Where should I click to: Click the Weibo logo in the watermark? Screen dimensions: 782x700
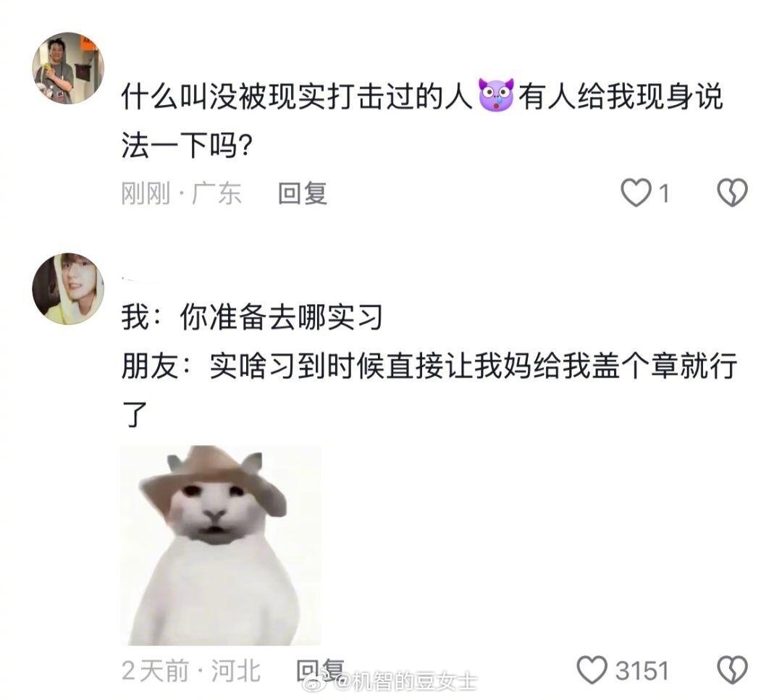(x=317, y=680)
